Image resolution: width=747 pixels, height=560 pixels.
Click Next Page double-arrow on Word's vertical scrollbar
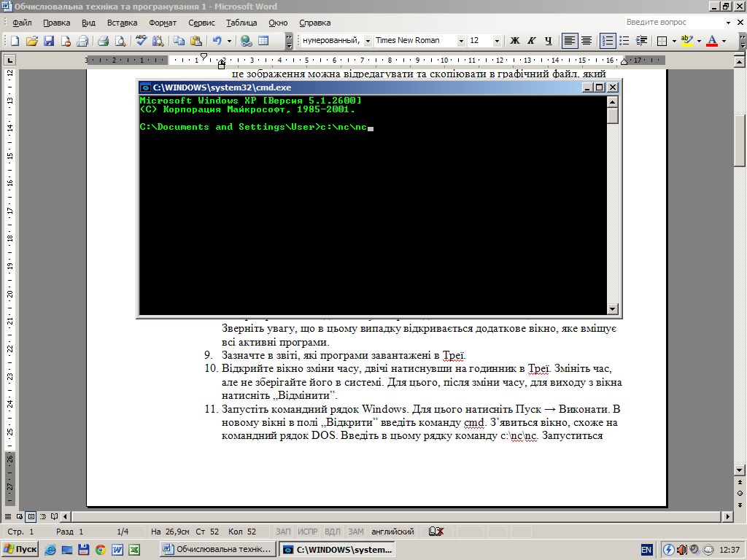point(740,505)
